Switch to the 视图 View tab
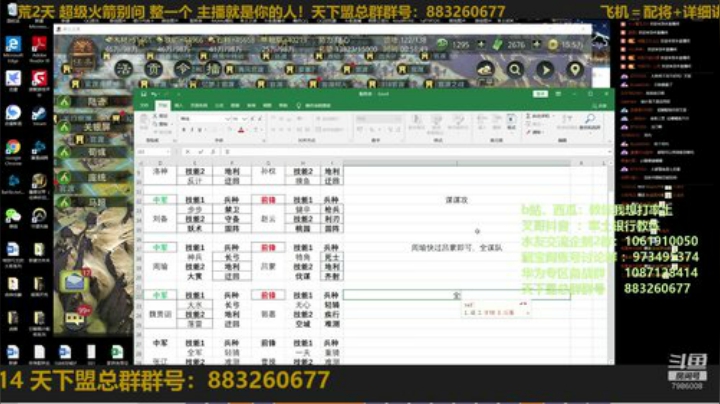This screenshot has width=720, height=404. tap(267, 106)
